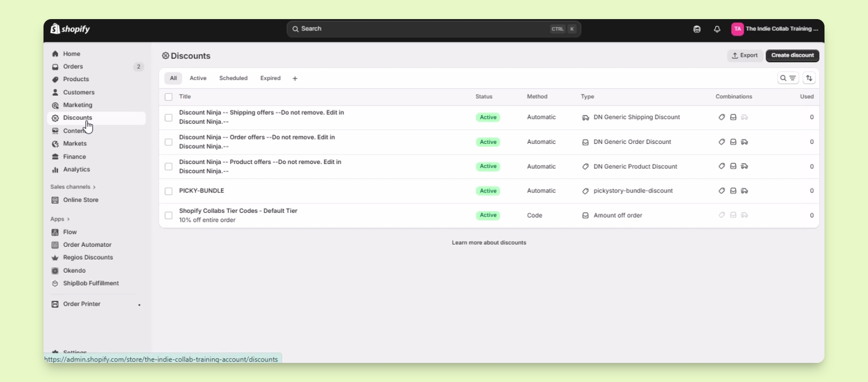Select the Shopify Collabs Tier Codes checkbox

click(169, 215)
